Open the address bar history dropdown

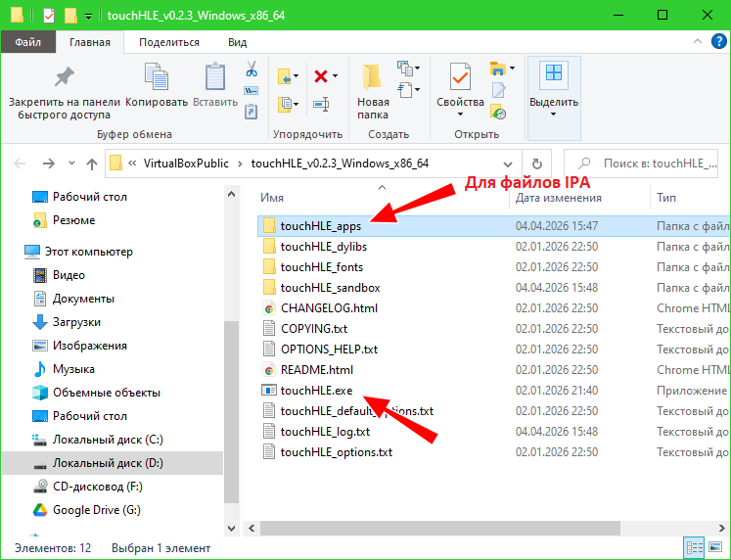coord(508,164)
